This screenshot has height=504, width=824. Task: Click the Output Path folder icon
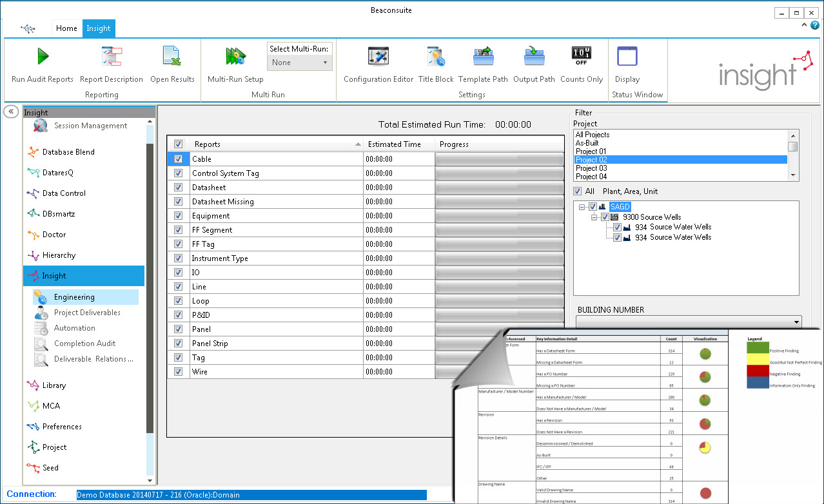[x=534, y=57]
